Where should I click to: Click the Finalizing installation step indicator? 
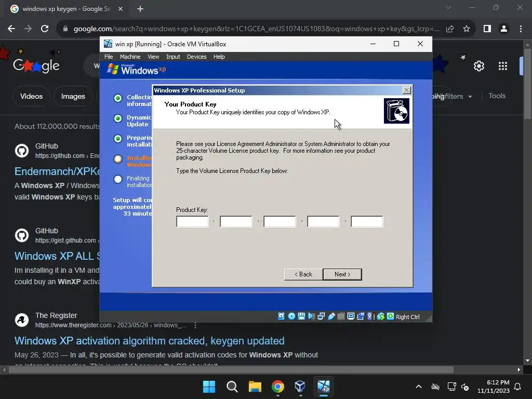(118, 179)
